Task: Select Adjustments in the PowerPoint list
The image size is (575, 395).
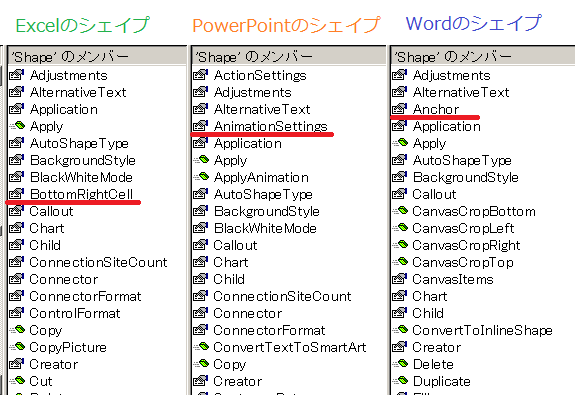Action: coord(253,92)
